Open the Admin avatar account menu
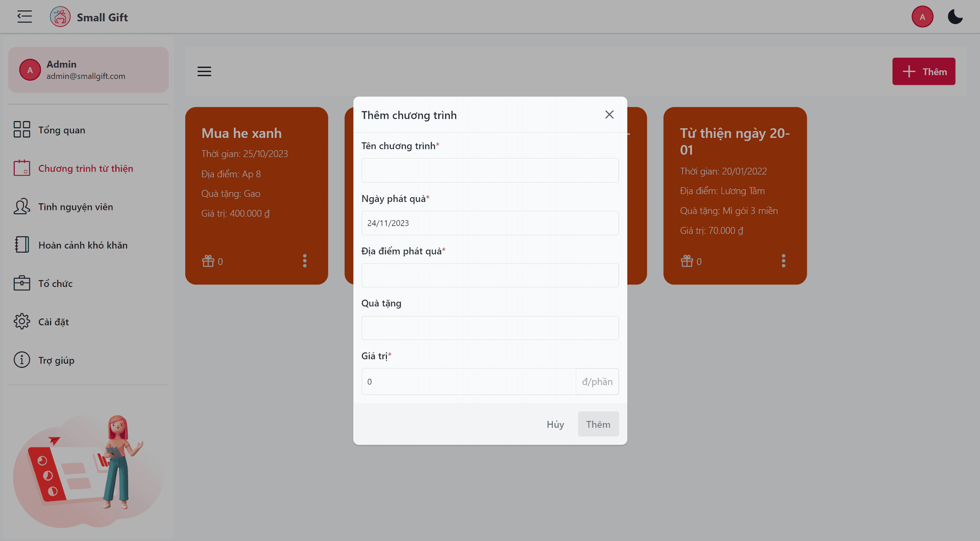The image size is (980, 541). click(x=922, y=16)
